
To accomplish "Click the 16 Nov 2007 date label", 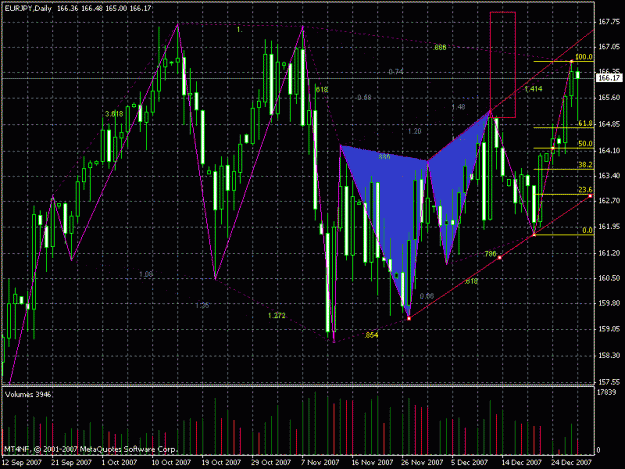I will point(372,462).
